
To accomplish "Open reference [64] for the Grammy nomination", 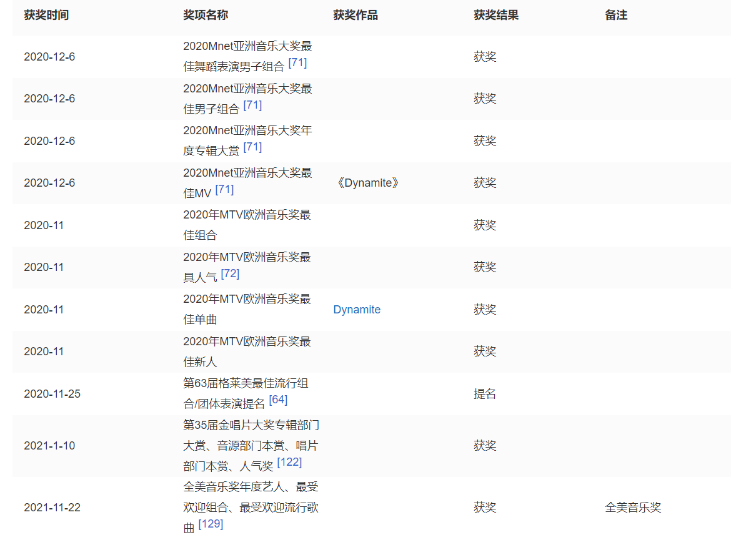I will point(278,400).
